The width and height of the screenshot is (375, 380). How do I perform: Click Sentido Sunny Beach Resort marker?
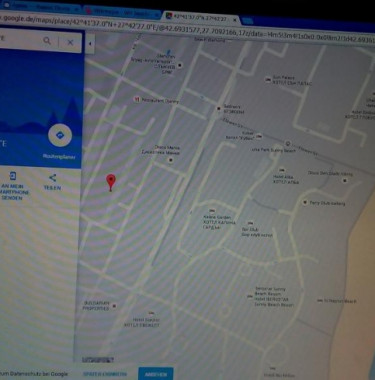click(250, 296)
